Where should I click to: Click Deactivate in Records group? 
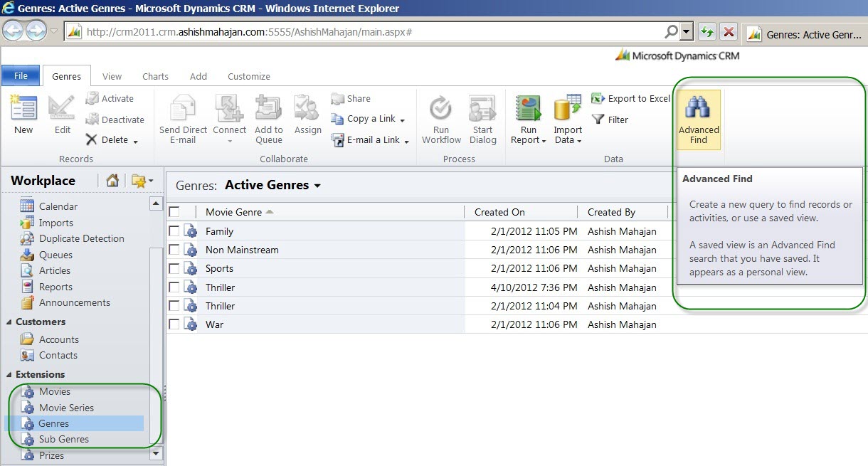click(115, 120)
